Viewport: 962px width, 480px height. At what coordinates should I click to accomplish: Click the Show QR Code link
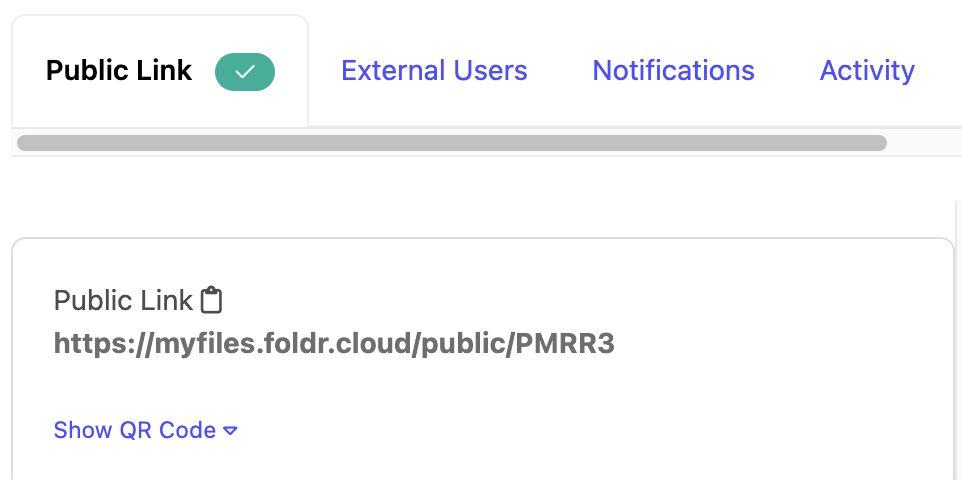135,430
